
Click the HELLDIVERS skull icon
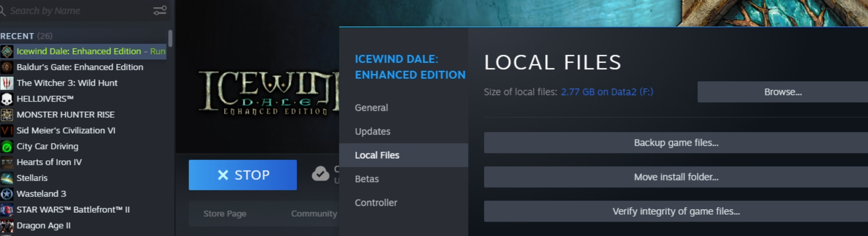pyautogui.click(x=7, y=99)
